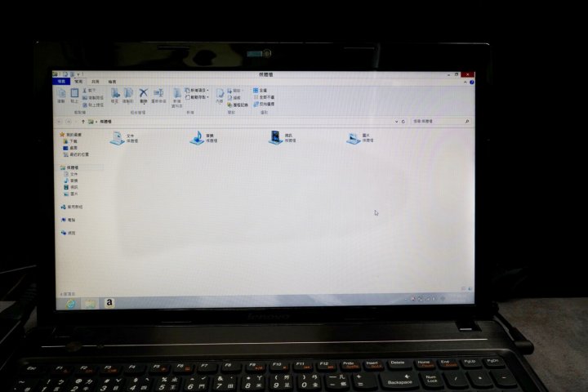Click the Edit button in Open group
This screenshot has height=392, width=588.
tap(234, 98)
